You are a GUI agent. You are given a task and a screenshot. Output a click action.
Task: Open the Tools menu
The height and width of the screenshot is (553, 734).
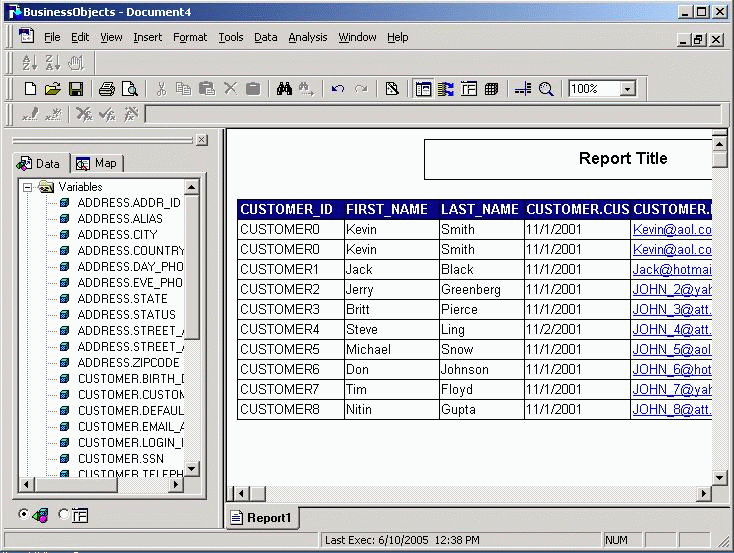coord(231,37)
